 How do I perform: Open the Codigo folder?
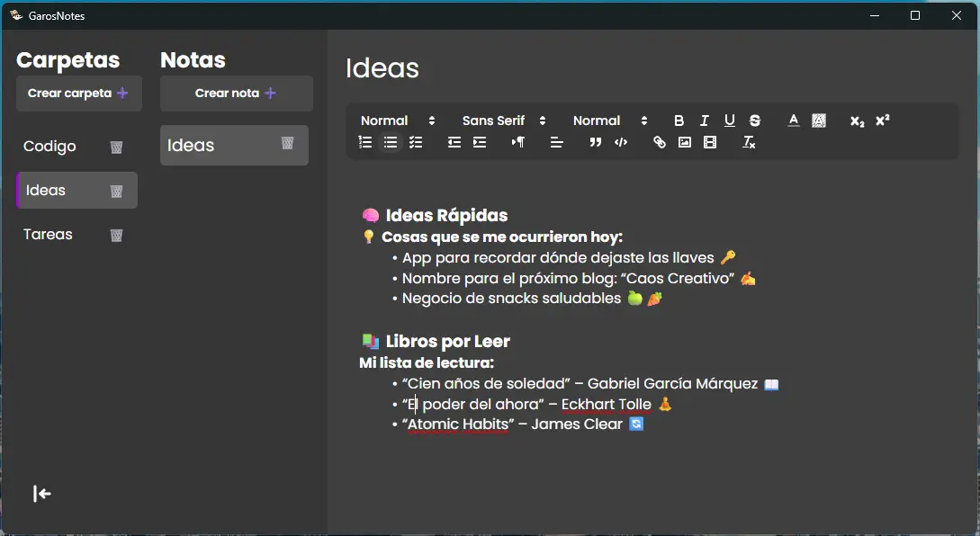50,147
